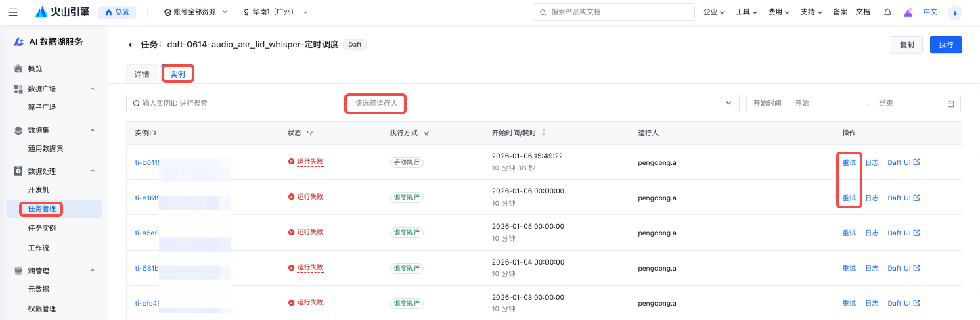Click the purple AI assistant icon
Screen dimensions: 980x320
[908, 12]
